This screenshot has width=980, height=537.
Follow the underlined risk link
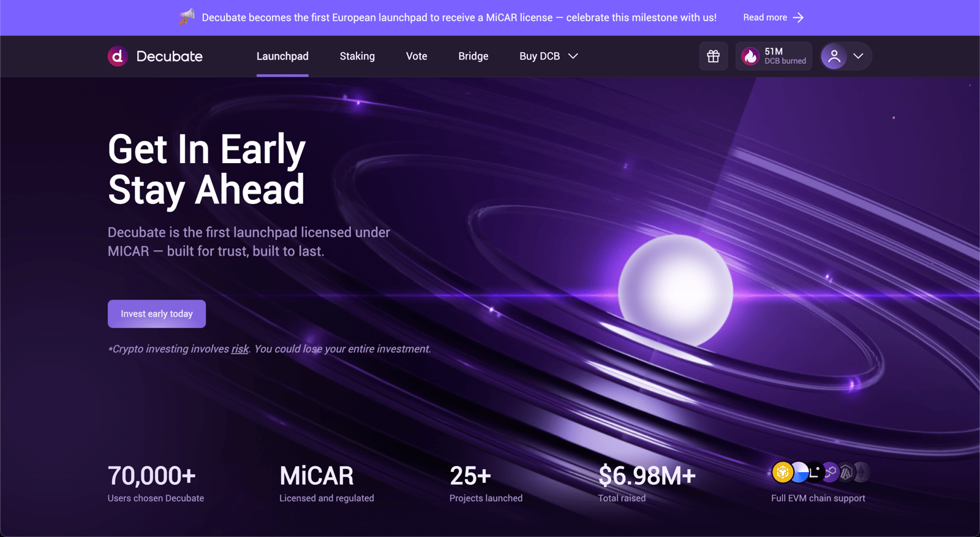click(x=240, y=349)
